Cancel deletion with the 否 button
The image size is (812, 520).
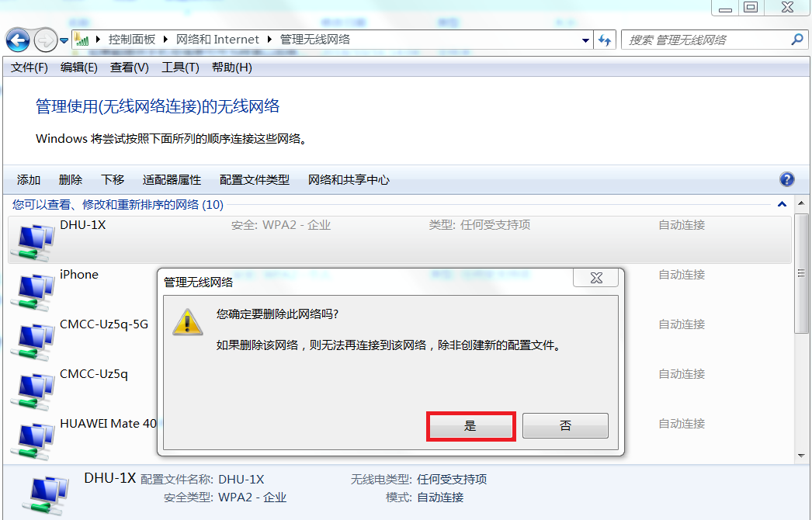point(565,426)
